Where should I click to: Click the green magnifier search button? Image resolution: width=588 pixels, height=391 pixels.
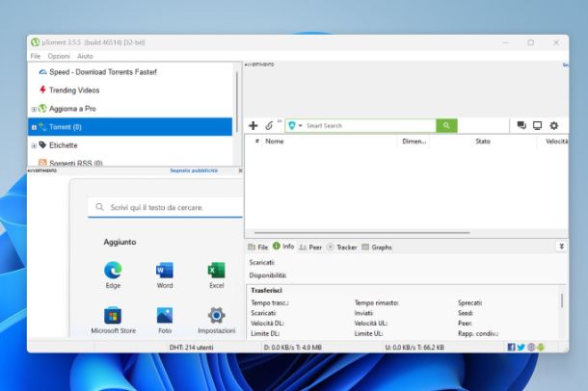click(446, 126)
